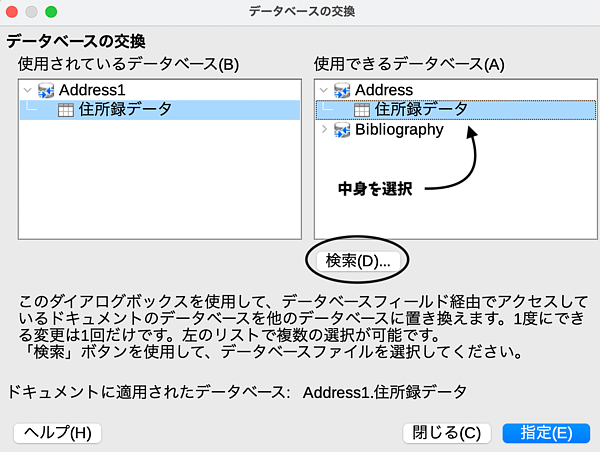Click the ヘルプ(H) help button
Image resolution: width=600 pixels, height=452 pixels.
pos(57,433)
